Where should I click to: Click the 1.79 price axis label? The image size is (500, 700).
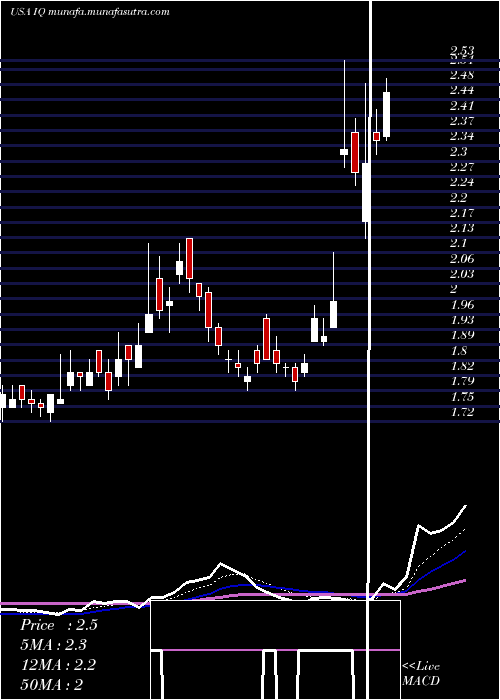click(x=462, y=381)
